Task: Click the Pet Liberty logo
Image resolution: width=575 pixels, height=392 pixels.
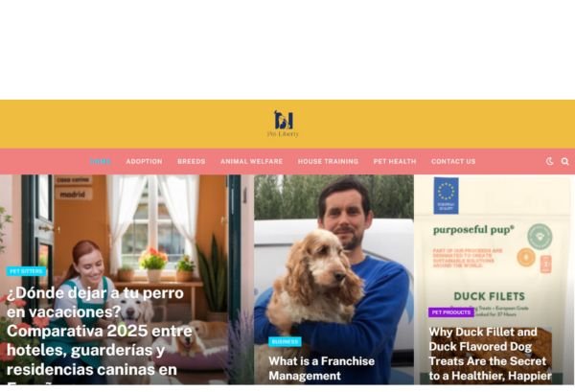Action: (283, 124)
